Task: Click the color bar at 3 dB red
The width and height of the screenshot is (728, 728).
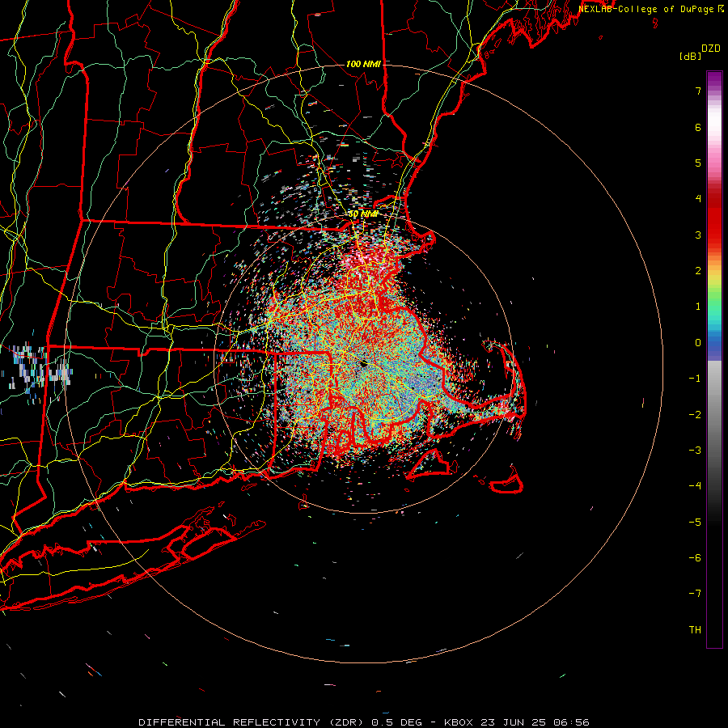Action: pyautogui.click(x=714, y=235)
